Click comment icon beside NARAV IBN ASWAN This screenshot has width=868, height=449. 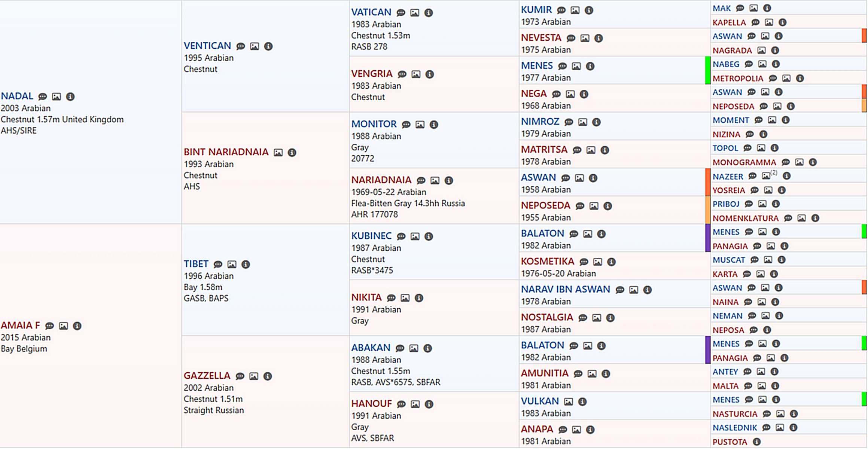(620, 290)
